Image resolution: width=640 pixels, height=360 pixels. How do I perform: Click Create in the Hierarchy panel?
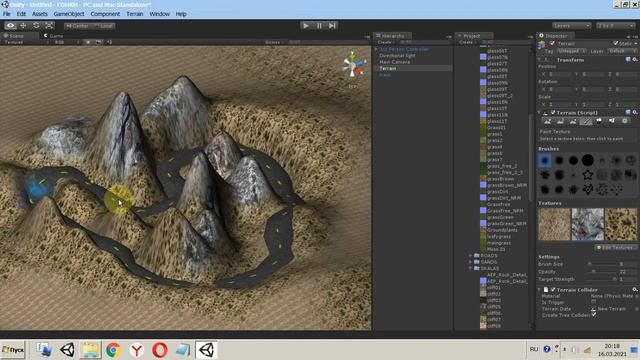click(385, 42)
